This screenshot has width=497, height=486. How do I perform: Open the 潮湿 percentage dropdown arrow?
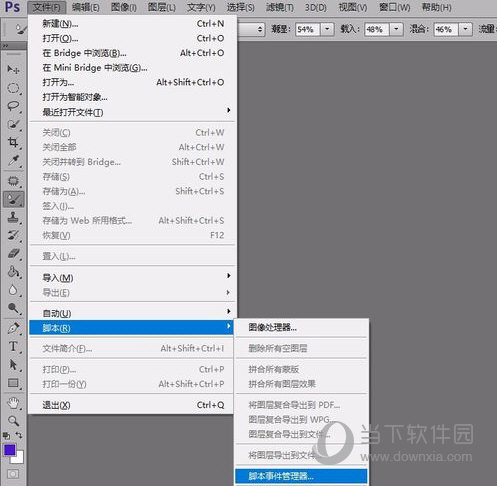tap(327, 29)
